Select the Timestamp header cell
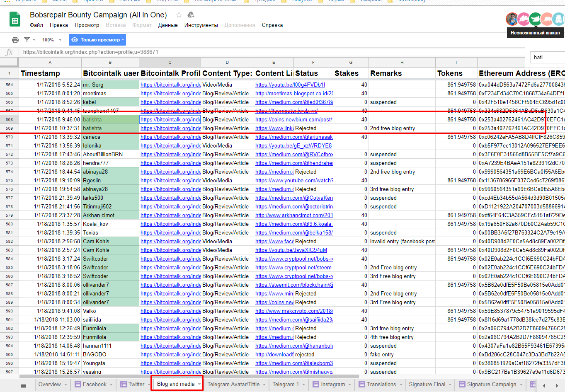This screenshot has width=565, height=392. coord(50,73)
